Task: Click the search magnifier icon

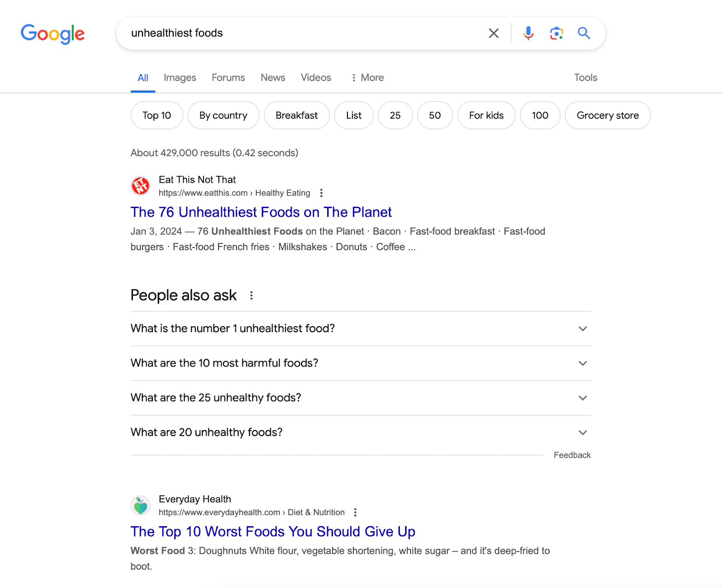Action: tap(583, 33)
